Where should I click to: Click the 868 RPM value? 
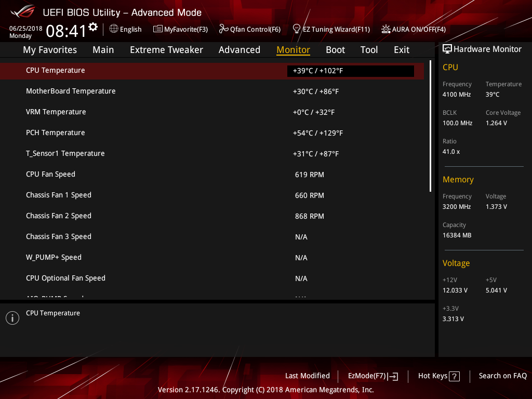(310, 216)
